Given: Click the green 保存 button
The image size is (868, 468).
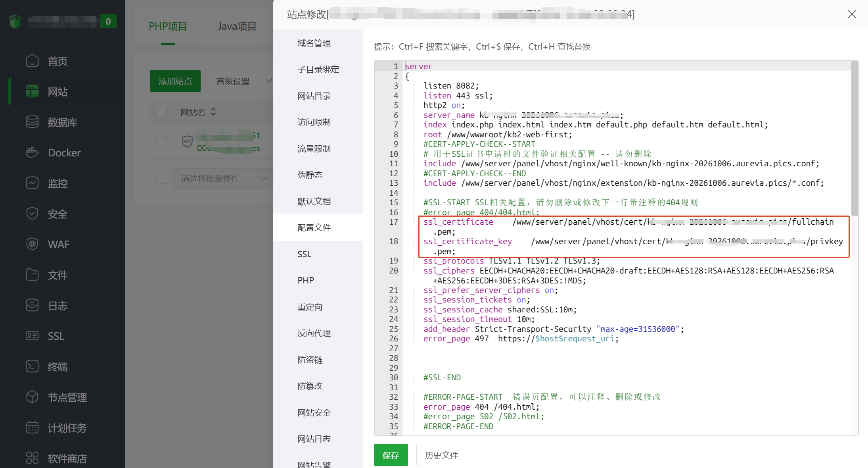Looking at the screenshot, I should click(x=391, y=455).
